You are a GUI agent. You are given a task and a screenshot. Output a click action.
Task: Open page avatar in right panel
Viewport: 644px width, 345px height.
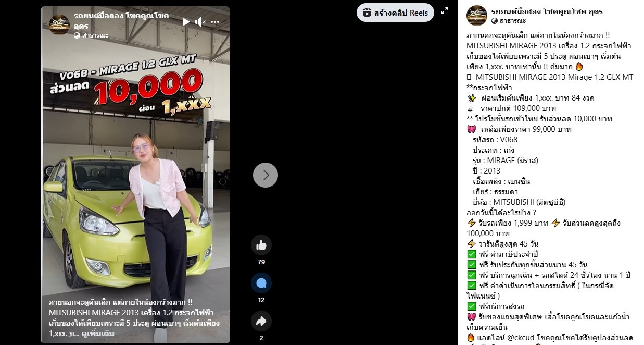point(476,15)
